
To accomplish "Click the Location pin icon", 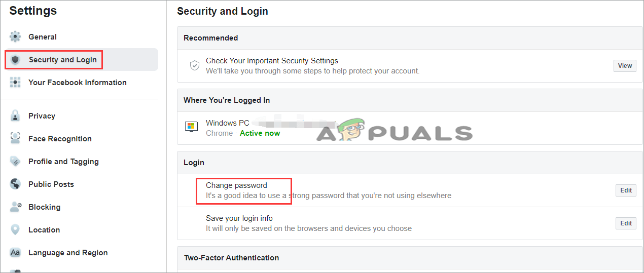I will [x=15, y=230].
